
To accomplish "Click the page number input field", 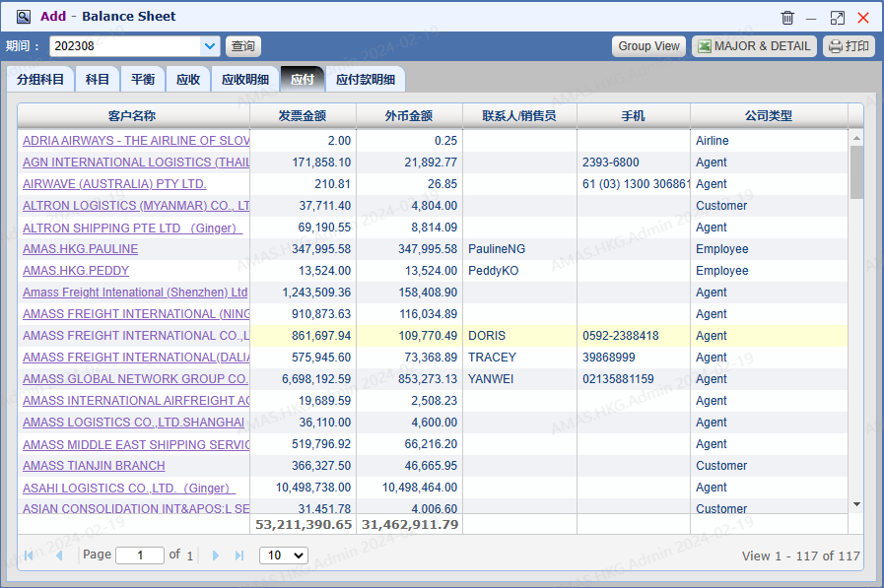I will pyautogui.click(x=140, y=555).
